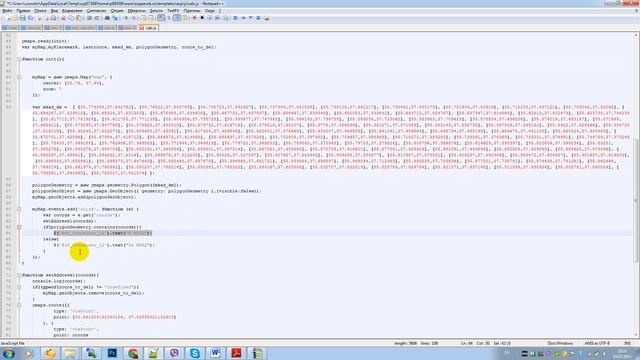Open the Макросы menu

pos(136,11)
